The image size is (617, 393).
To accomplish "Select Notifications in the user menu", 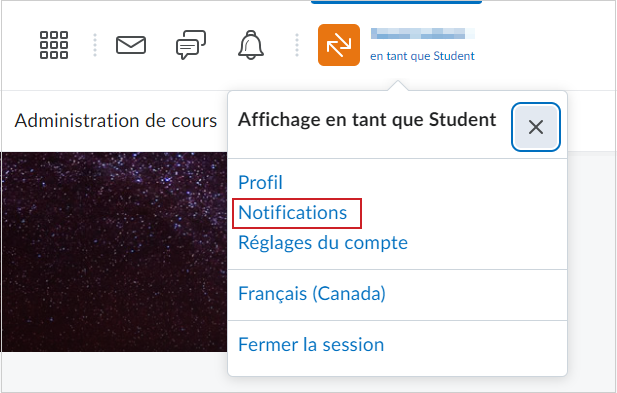I will coord(293,213).
